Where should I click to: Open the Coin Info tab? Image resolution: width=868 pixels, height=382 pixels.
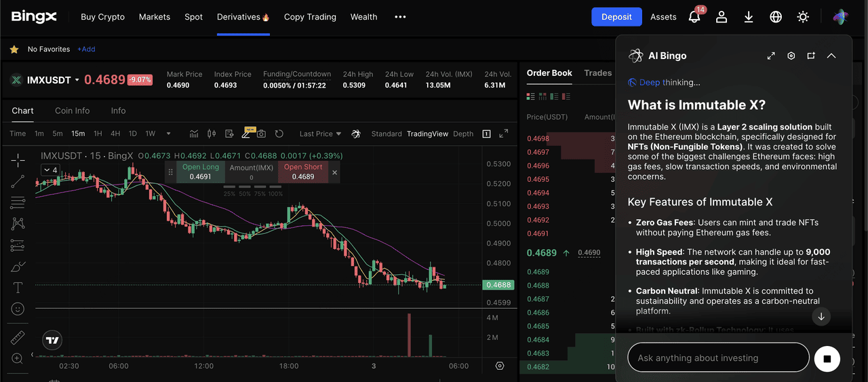pyautogui.click(x=72, y=111)
